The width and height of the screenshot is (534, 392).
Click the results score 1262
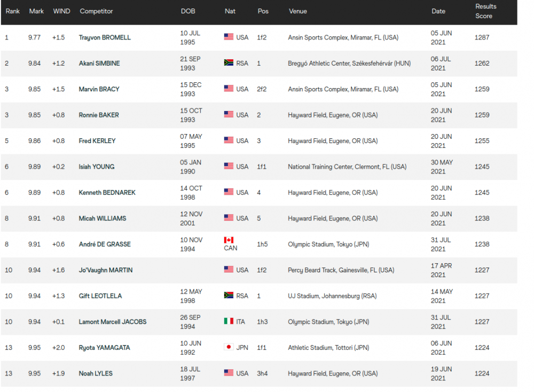point(482,64)
